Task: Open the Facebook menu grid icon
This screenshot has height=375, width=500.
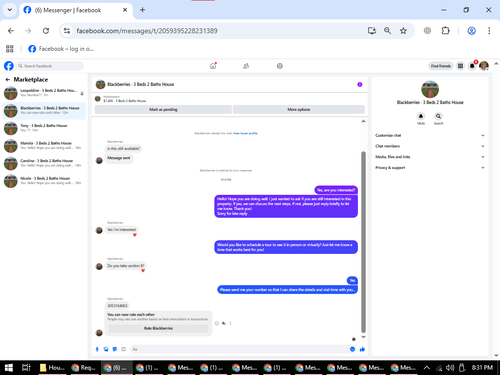Action: [460, 66]
